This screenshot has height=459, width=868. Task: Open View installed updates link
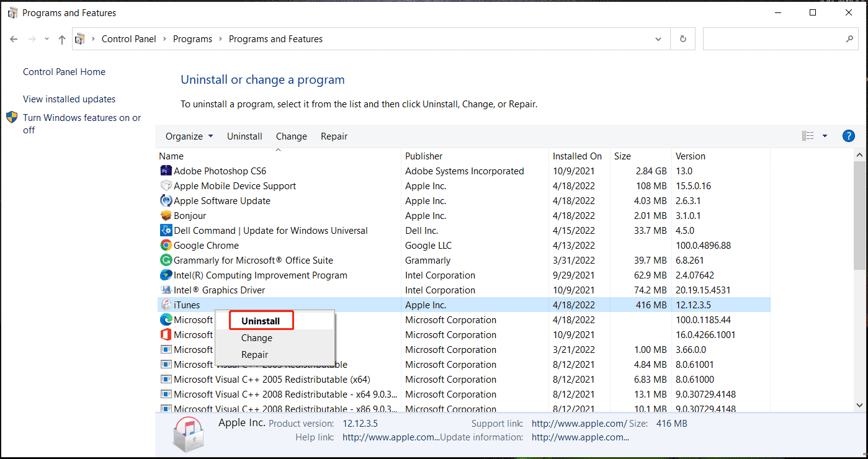coord(69,99)
